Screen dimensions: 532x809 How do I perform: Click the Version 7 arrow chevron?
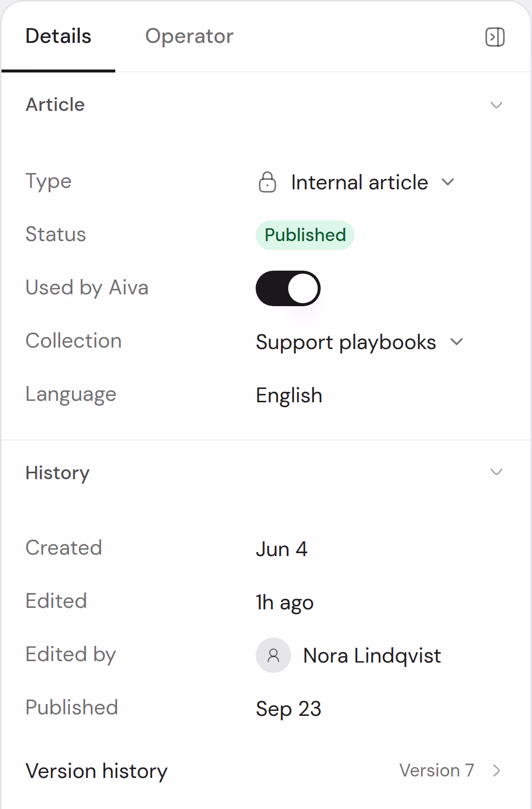click(x=497, y=771)
